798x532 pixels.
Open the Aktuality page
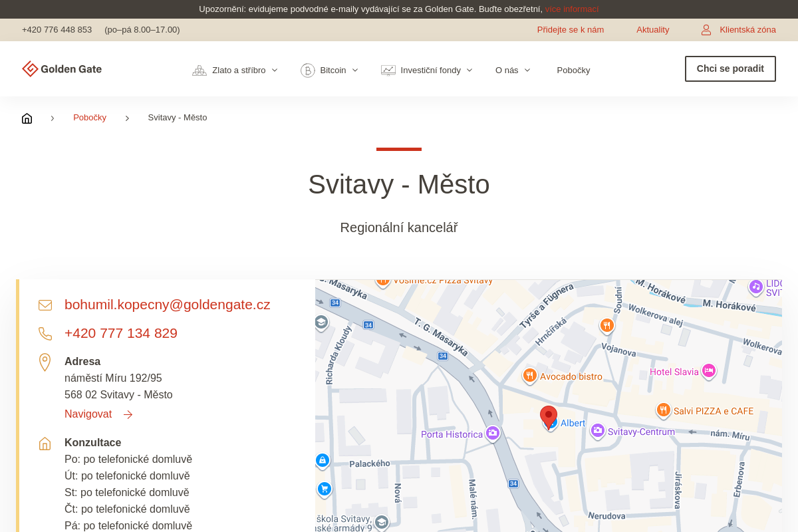[652, 30]
